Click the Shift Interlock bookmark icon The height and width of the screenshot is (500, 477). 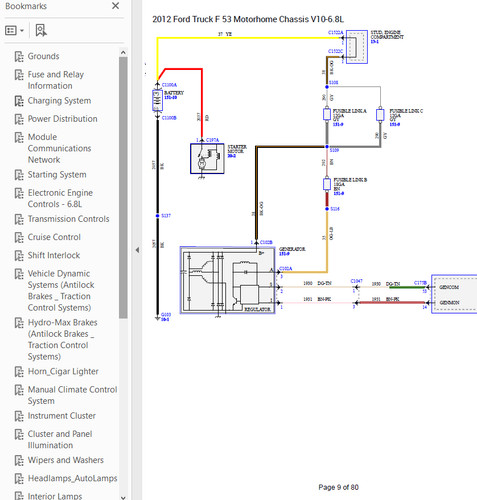click(19, 256)
